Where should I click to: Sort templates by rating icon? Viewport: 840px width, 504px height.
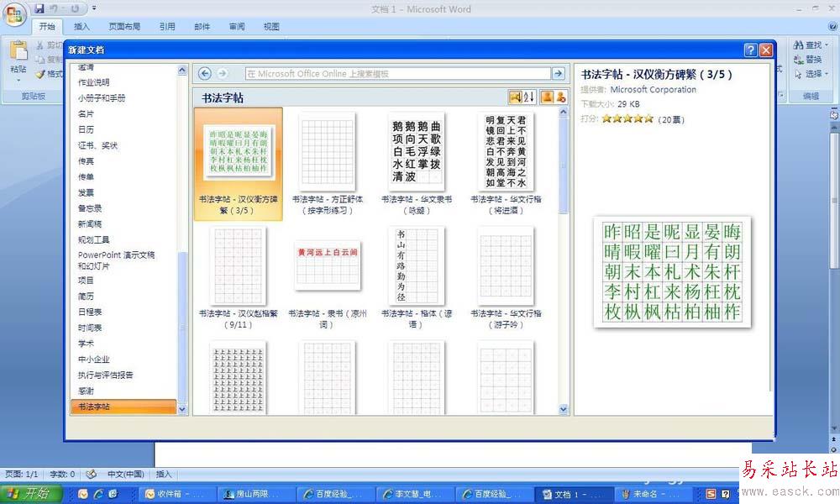(x=515, y=97)
